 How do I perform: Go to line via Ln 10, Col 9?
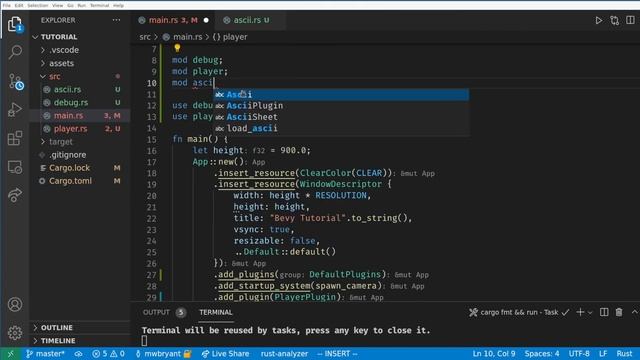coord(494,354)
